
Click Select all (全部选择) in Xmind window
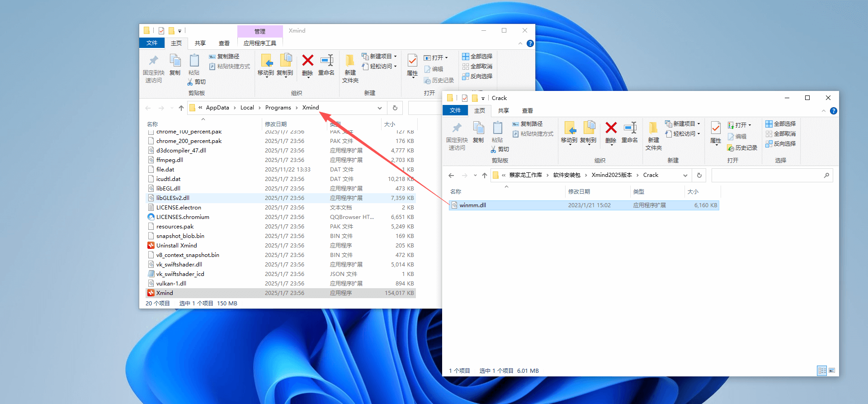pyautogui.click(x=477, y=57)
